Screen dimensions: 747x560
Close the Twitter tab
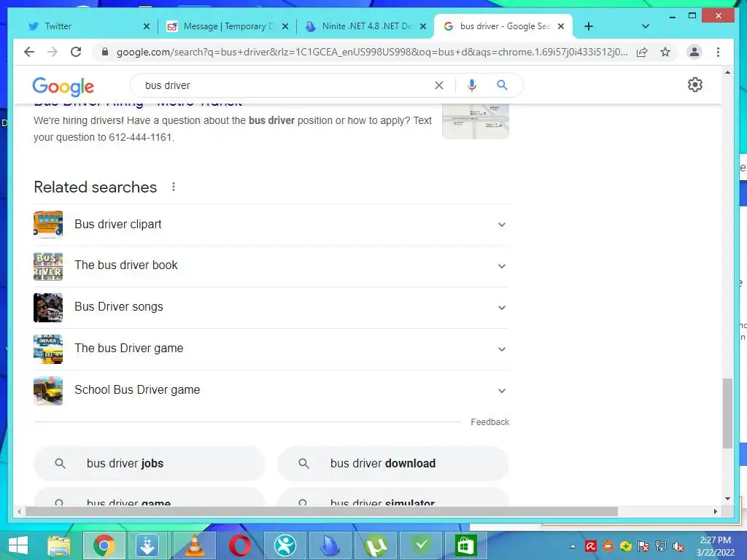coord(146,27)
